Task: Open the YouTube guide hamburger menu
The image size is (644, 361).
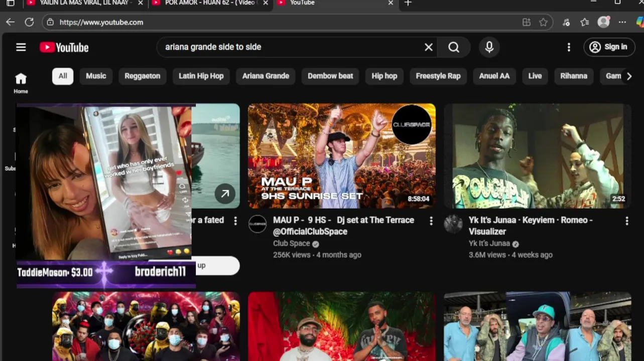Action: 21,47
